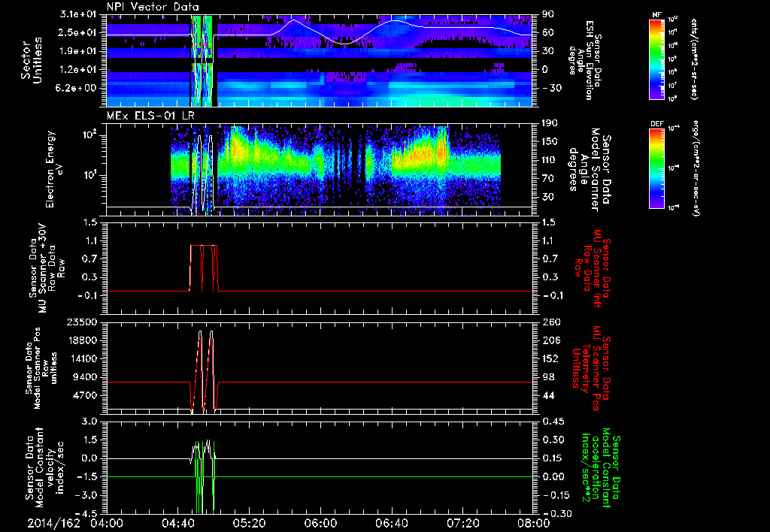
Task: Click the NF color bar legend
Action: point(657,59)
